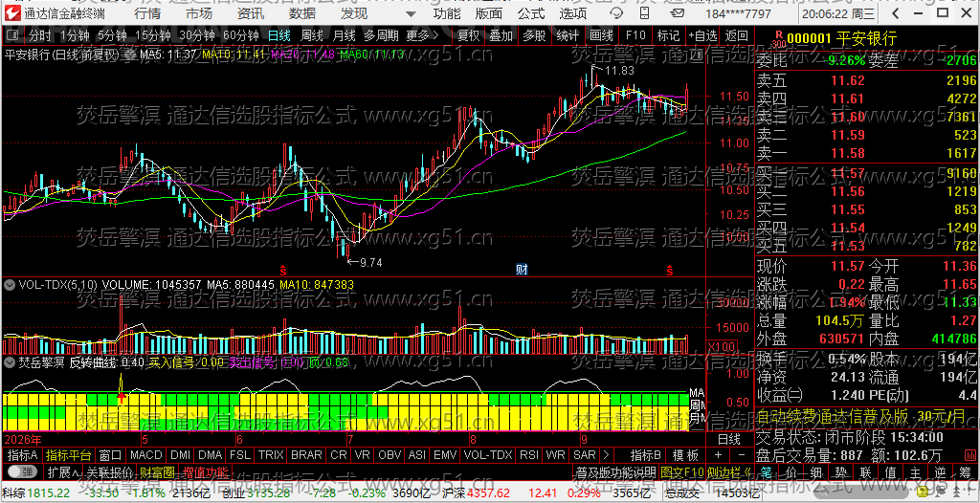Click the R300 margin trading badge icon
Viewport: 980px width, 503px height.
(x=778, y=39)
